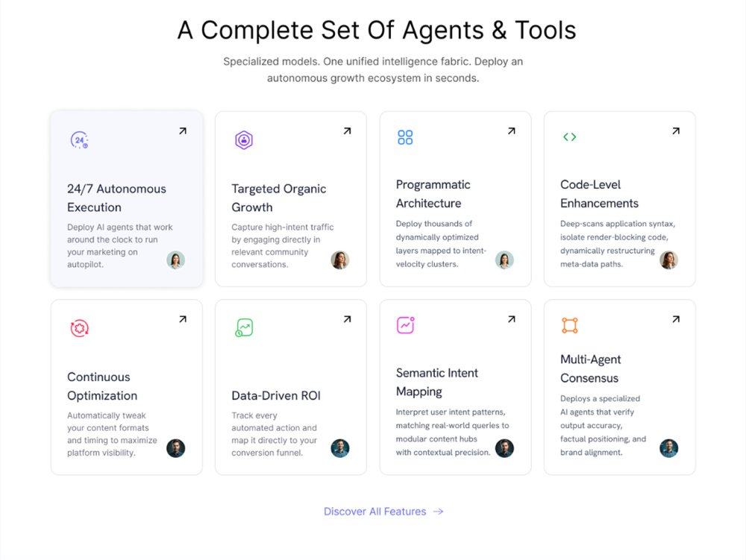Click avatar on Continuous Optimization card
This screenshot has width=746, height=560.
click(x=175, y=448)
